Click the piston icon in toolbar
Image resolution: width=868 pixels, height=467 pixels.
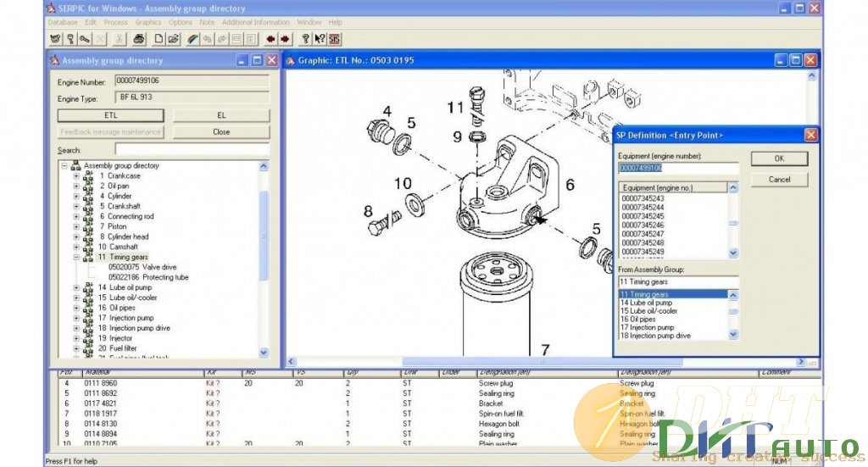[x=70, y=39]
